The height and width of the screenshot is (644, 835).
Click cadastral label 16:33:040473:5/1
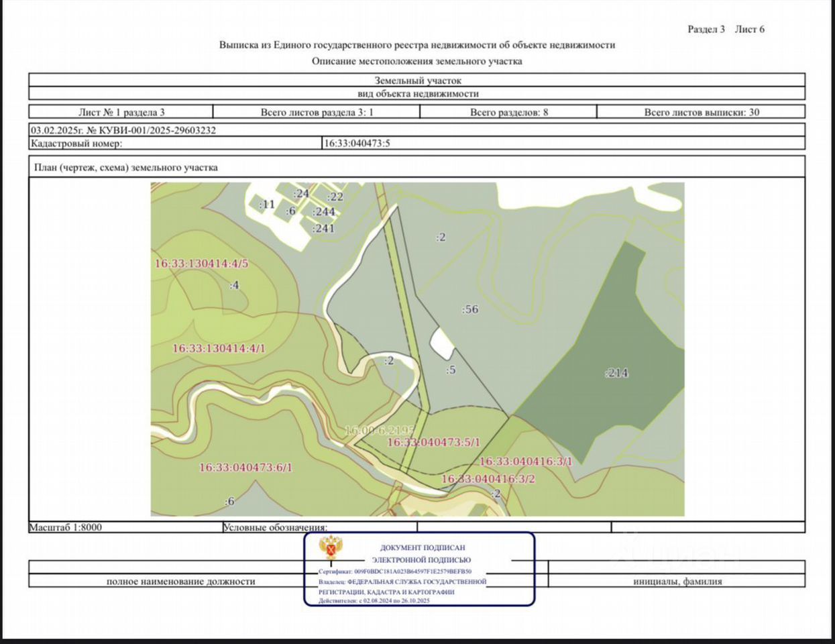(434, 443)
